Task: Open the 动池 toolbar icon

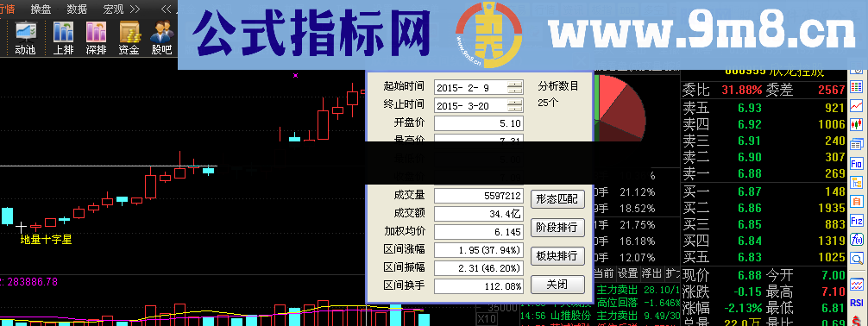Action: 25,38
